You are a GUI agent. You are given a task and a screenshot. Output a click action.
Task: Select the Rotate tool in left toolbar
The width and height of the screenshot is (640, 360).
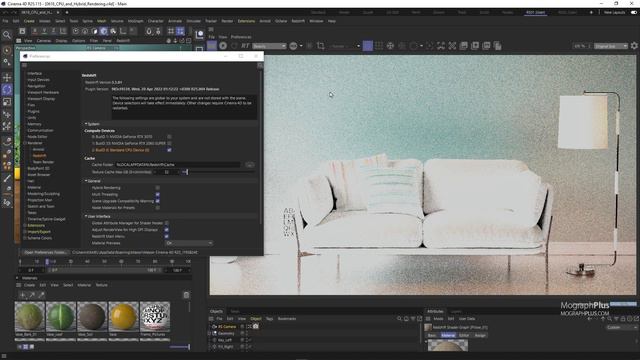[7, 89]
